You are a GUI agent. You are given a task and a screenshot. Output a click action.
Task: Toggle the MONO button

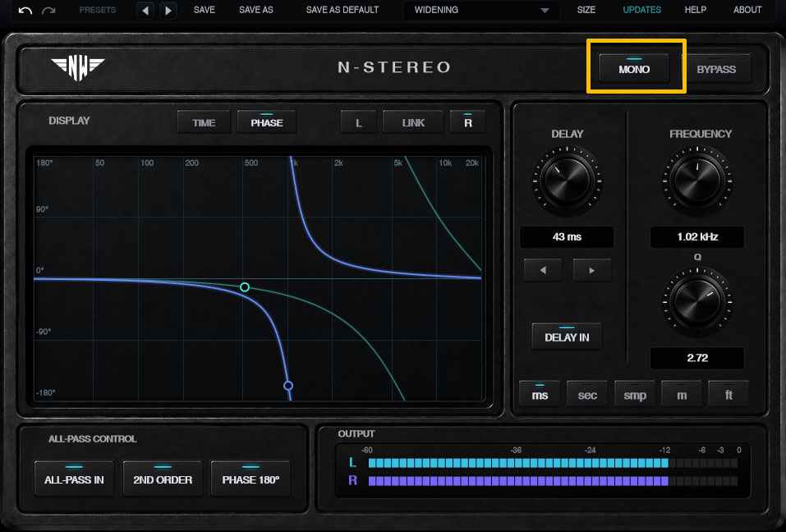pyautogui.click(x=634, y=69)
